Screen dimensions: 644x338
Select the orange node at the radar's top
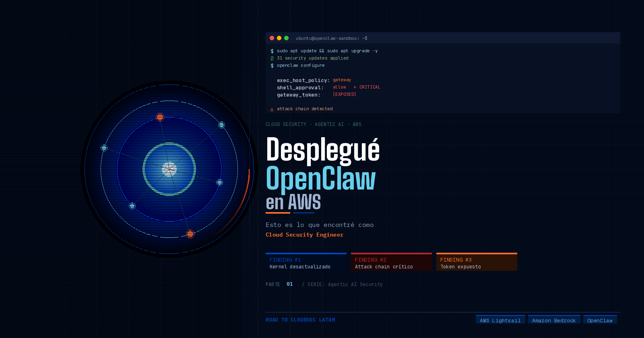point(160,117)
